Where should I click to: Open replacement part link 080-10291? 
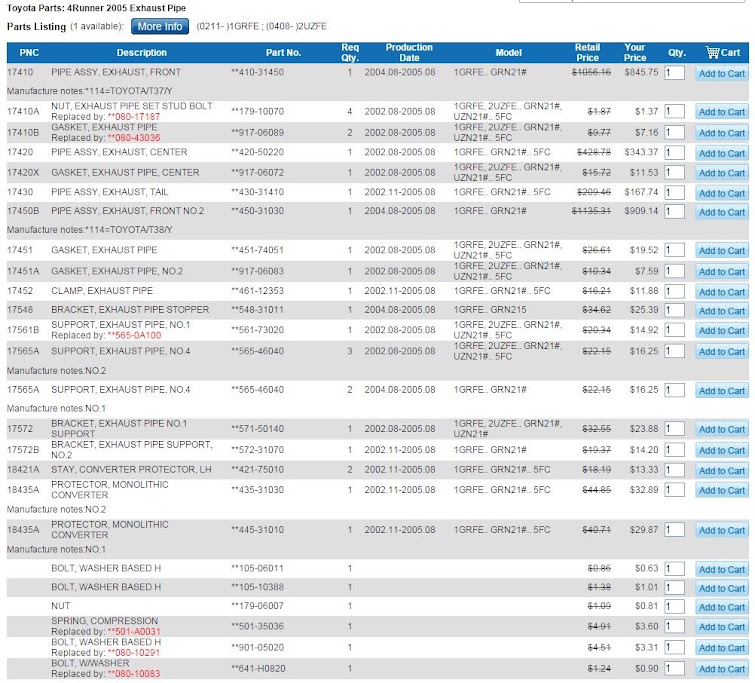click(x=134, y=653)
